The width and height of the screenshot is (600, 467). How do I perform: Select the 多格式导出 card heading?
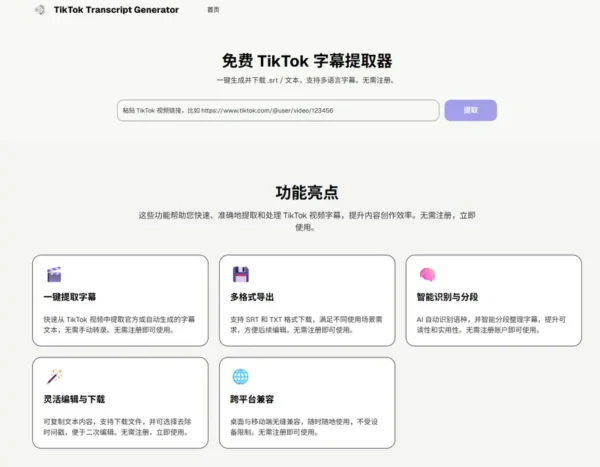[252, 297]
